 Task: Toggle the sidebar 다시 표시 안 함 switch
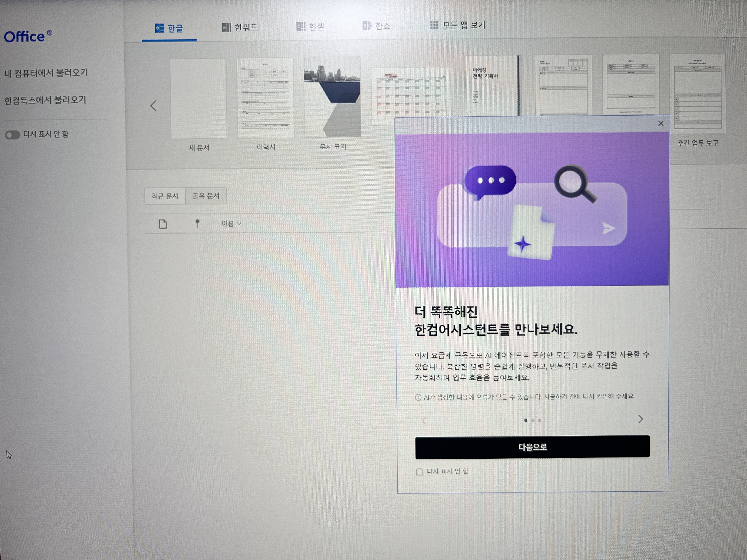pyautogui.click(x=12, y=135)
